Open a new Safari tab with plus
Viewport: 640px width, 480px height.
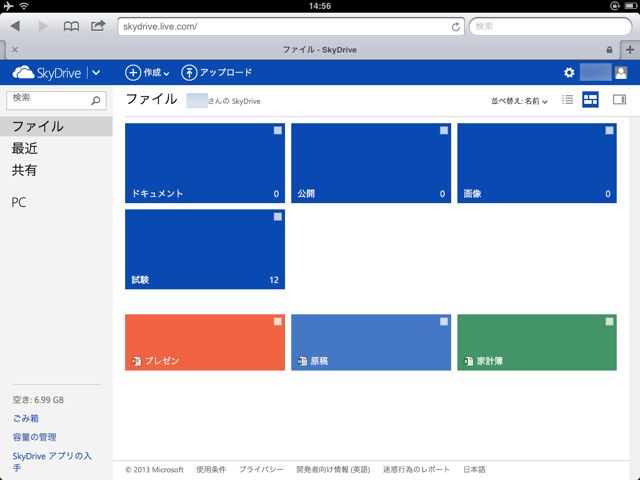pyautogui.click(x=630, y=50)
